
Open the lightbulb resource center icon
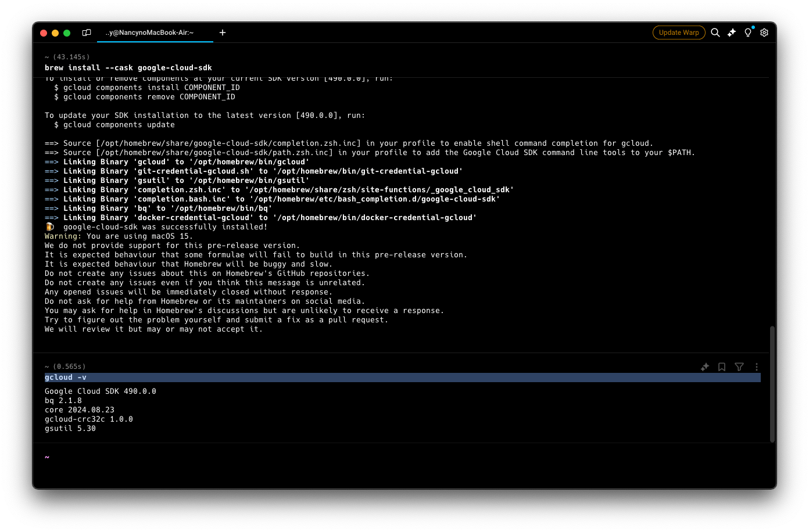pos(748,33)
